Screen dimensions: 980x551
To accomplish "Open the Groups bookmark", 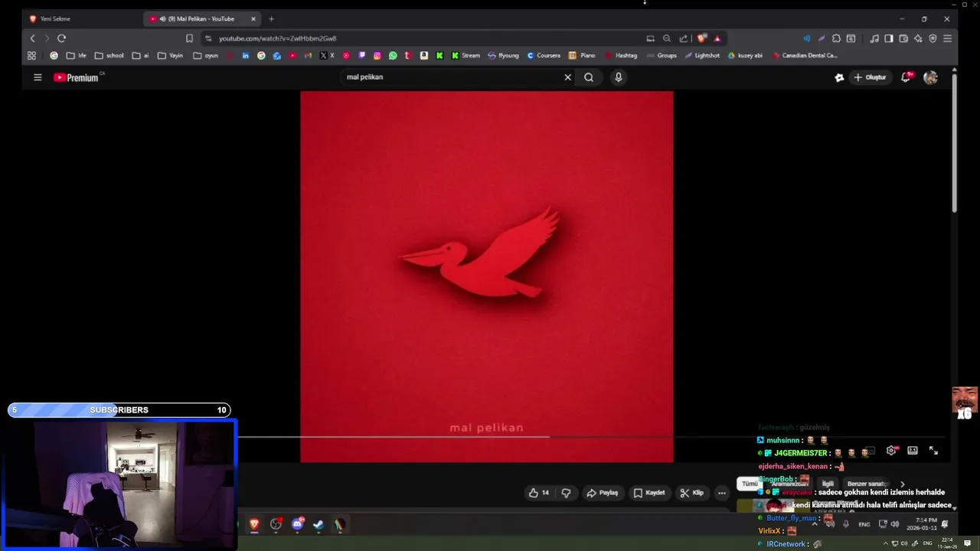I will [661, 55].
